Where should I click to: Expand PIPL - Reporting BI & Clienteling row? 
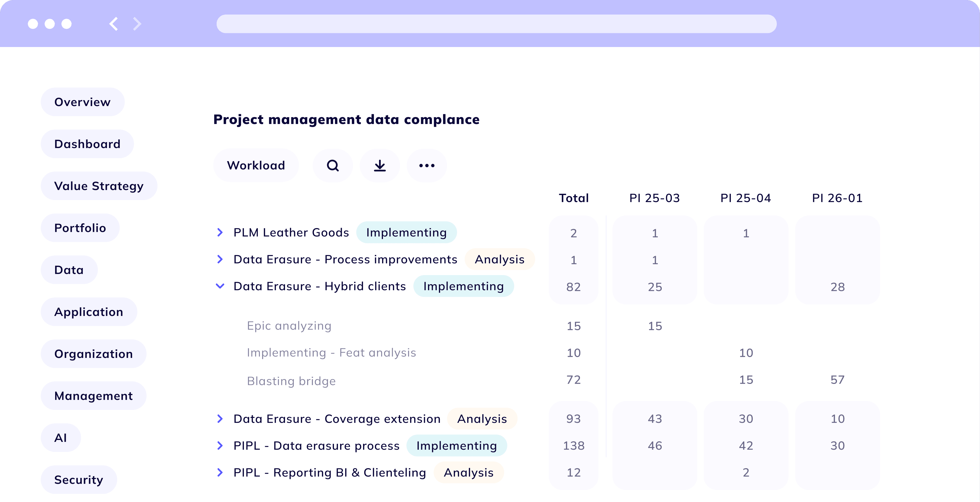click(220, 472)
